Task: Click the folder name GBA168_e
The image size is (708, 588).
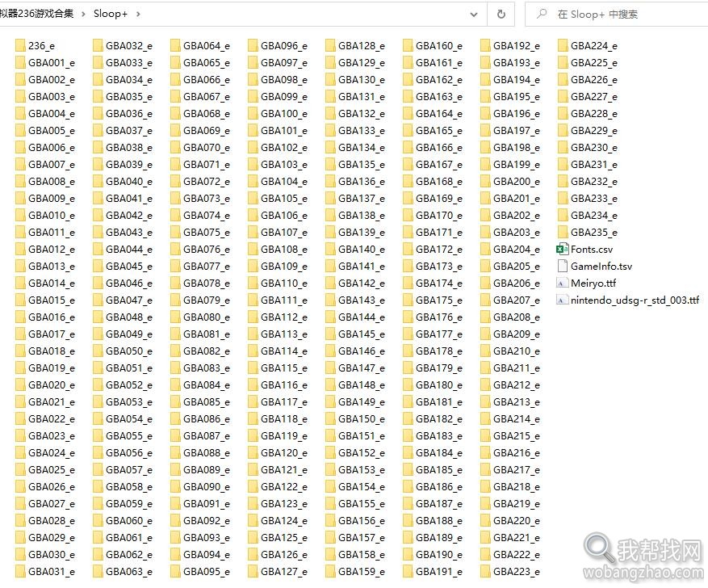Action: point(439,182)
